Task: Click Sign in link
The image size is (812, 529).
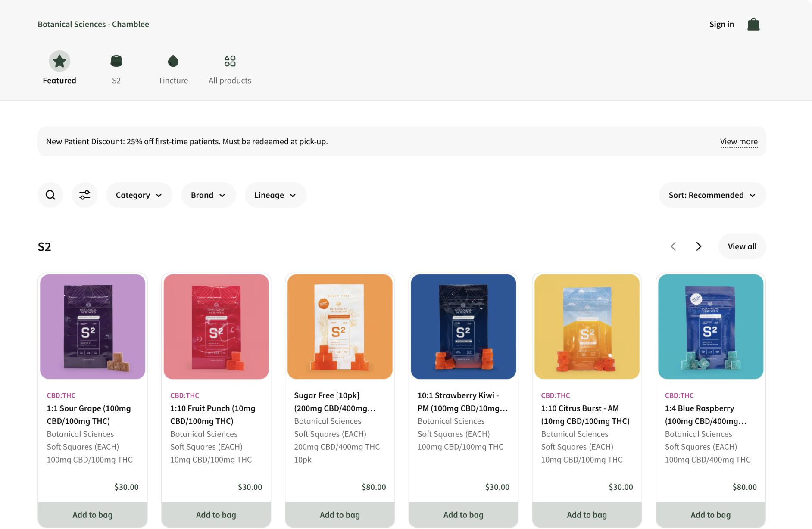Action: click(x=721, y=24)
